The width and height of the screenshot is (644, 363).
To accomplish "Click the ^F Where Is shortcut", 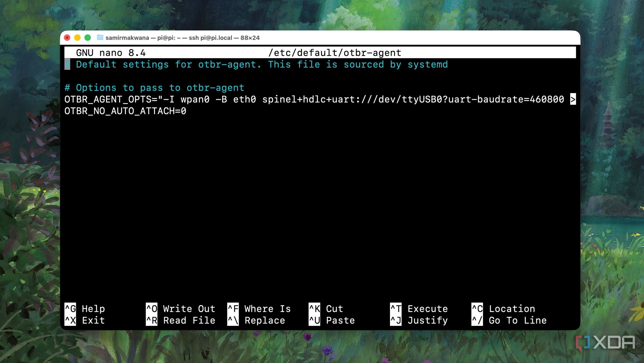I will (259, 309).
